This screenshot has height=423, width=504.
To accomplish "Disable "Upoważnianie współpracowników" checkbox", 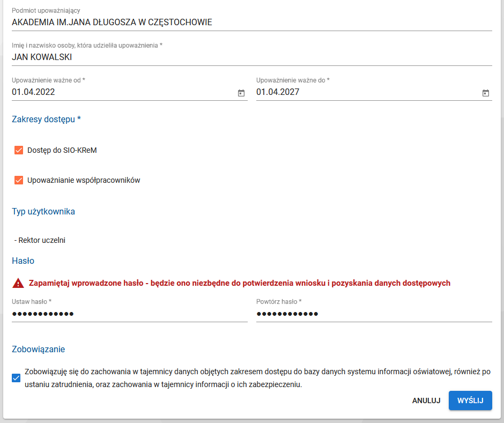I will (x=19, y=180).
